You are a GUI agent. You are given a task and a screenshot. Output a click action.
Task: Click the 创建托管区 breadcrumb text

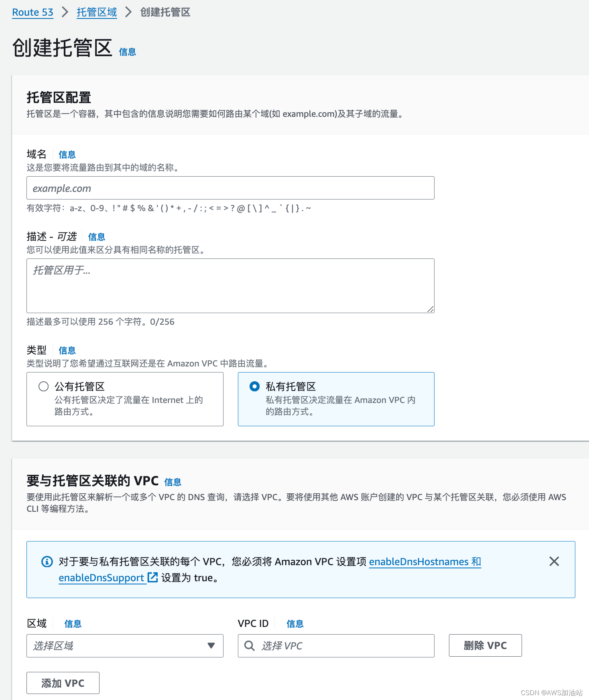tap(165, 12)
